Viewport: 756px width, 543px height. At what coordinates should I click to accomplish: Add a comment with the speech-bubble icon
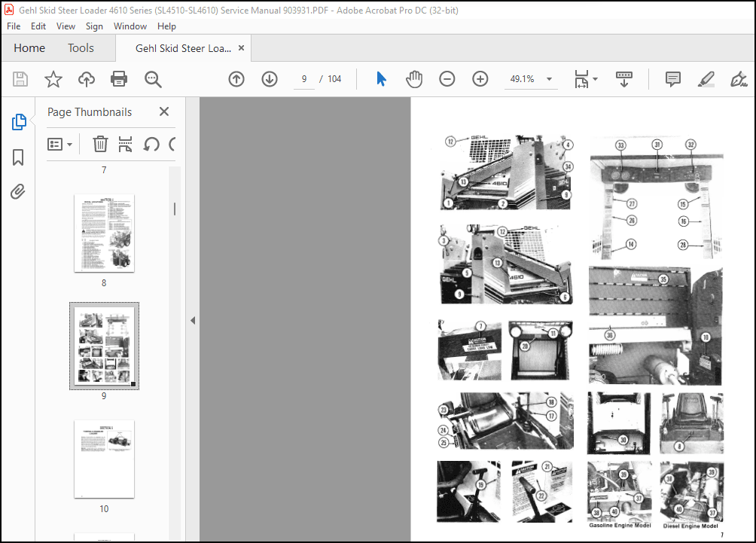click(672, 79)
